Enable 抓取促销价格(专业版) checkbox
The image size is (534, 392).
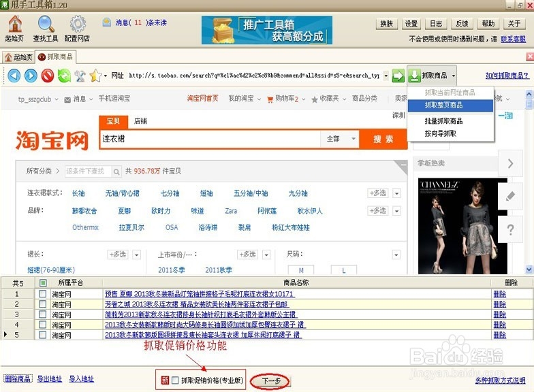pos(175,380)
